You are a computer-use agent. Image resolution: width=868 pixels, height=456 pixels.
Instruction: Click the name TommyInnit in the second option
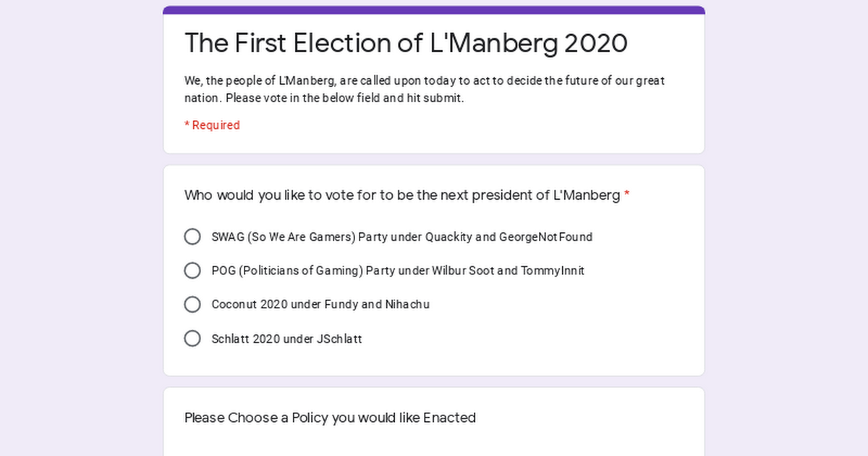pos(553,271)
